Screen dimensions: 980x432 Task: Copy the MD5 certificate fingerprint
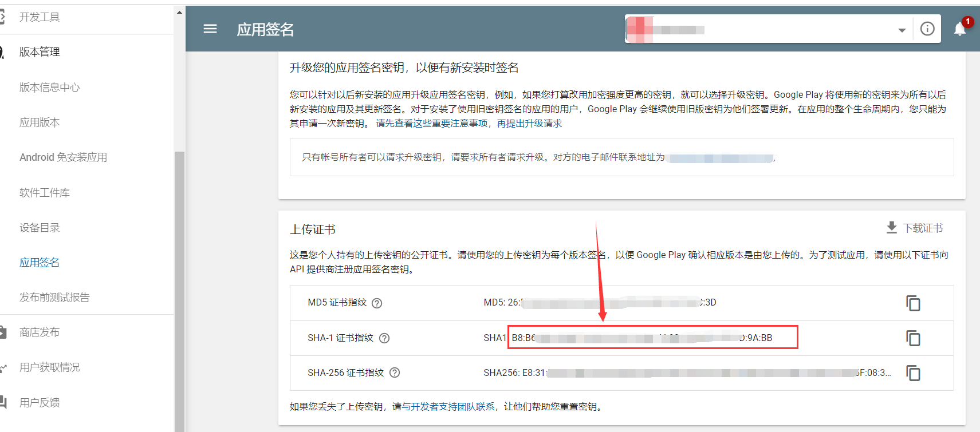[913, 303]
